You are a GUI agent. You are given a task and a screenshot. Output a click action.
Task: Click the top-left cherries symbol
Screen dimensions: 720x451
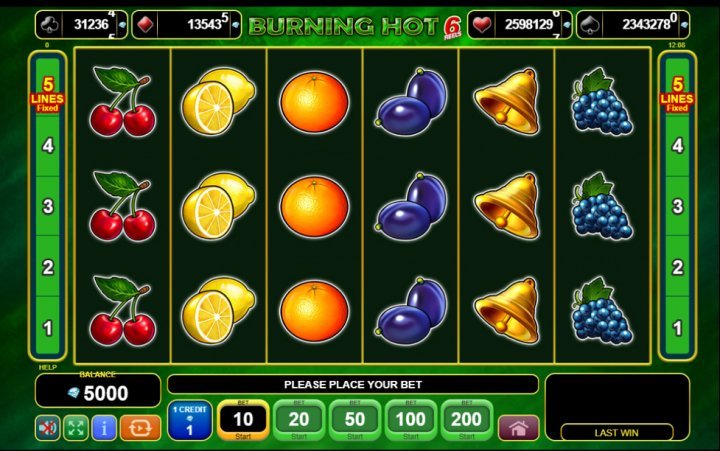click(x=122, y=101)
